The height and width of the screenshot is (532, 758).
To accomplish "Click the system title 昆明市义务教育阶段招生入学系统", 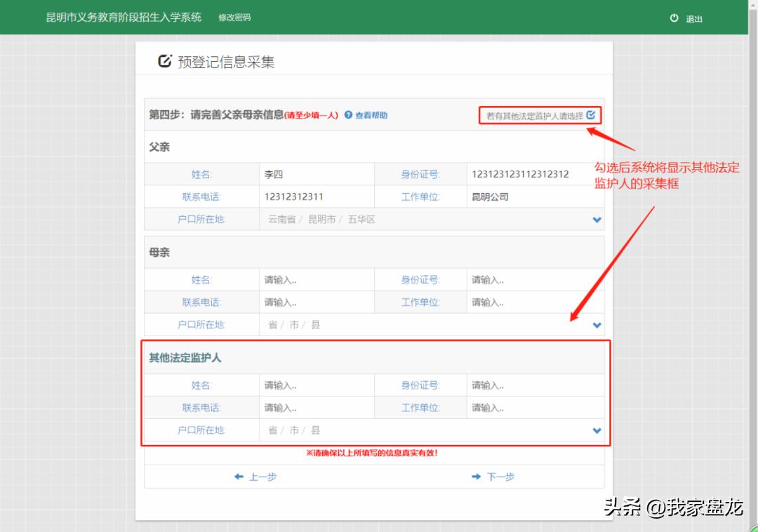I will coord(122,17).
